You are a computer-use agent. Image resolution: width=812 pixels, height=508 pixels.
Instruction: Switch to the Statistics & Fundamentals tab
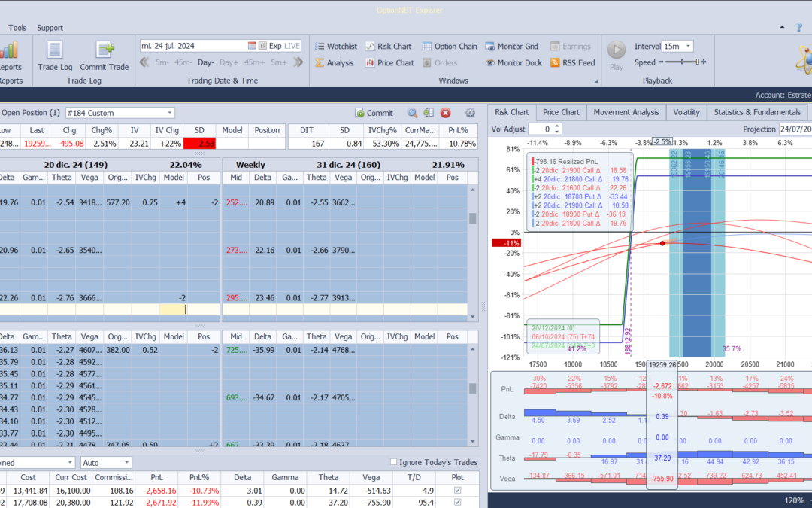[x=757, y=112]
